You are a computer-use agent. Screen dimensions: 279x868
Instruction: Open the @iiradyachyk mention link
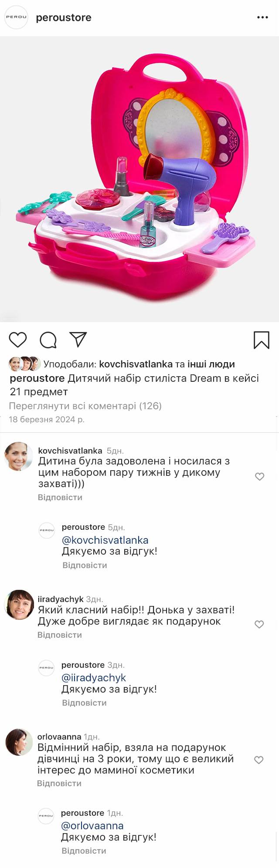(94, 677)
